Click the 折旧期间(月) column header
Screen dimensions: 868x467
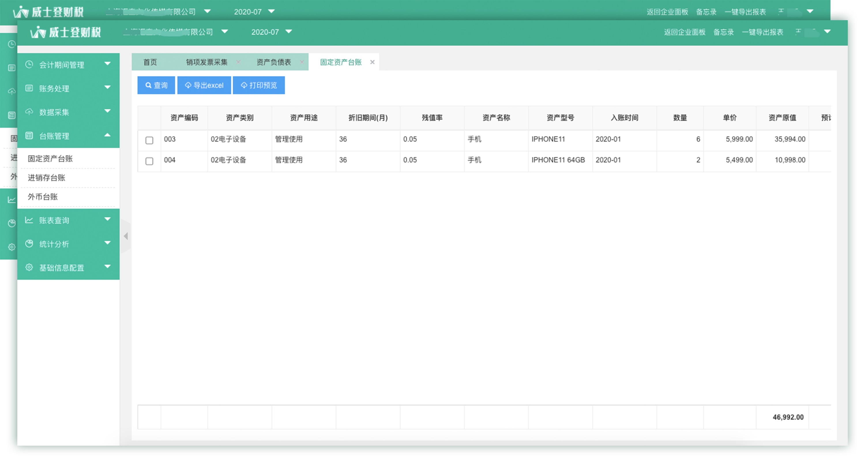tap(368, 118)
